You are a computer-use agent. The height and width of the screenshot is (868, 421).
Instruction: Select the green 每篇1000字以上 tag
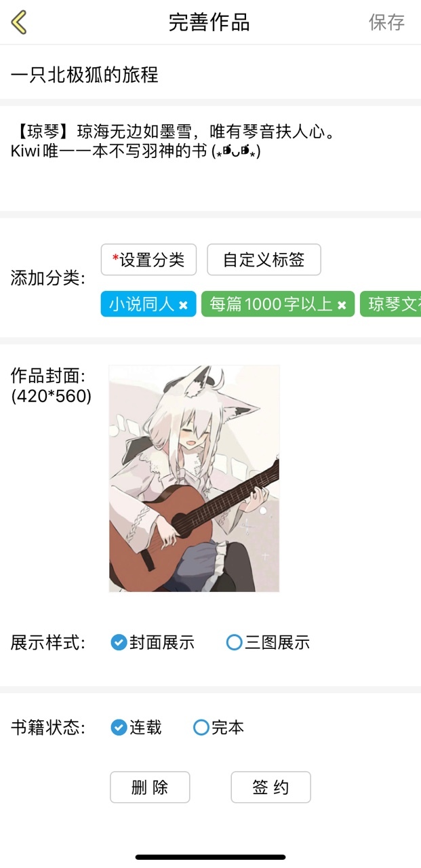pyautogui.click(x=278, y=304)
